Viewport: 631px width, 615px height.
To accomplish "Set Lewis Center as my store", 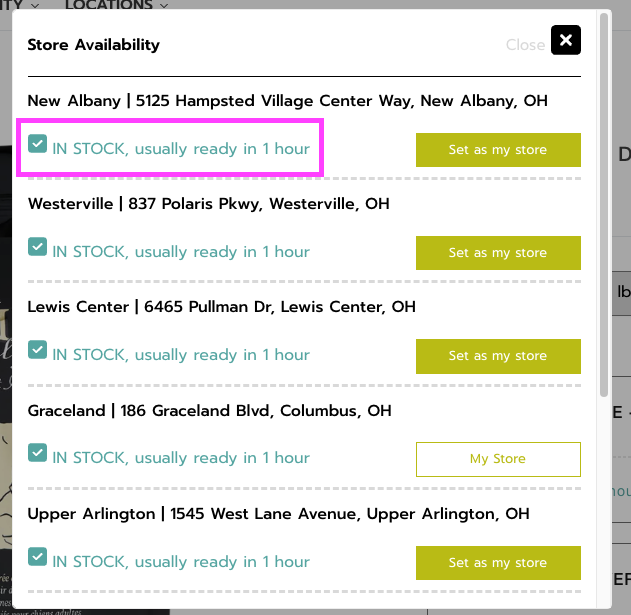I will point(497,356).
